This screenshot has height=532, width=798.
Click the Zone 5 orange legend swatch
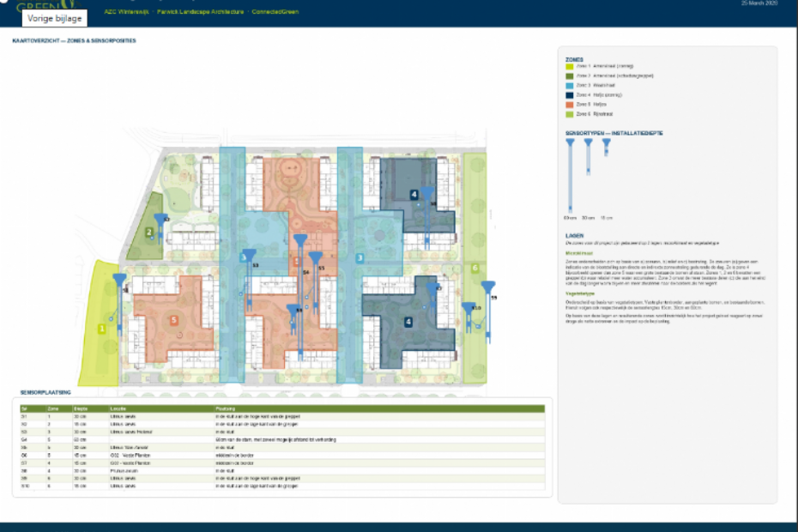coord(570,105)
